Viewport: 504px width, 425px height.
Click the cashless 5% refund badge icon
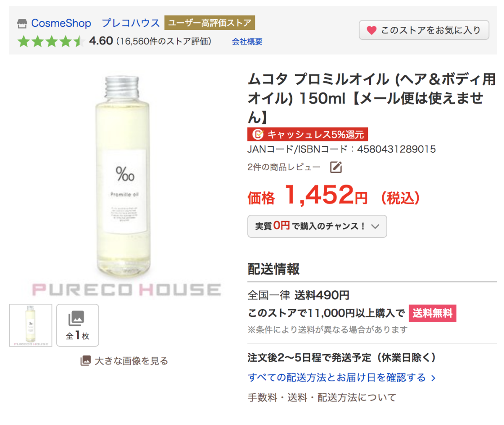pos(257,134)
